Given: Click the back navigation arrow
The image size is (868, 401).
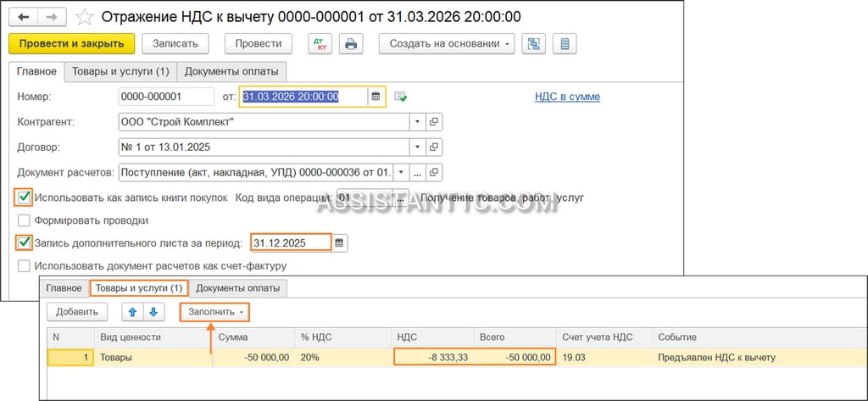Looking at the screenshot, I should coord(24,17).
